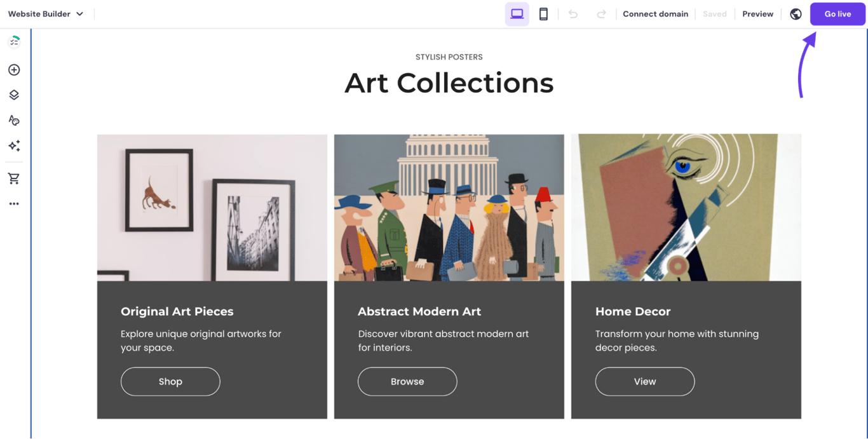Open the Add element panel

13,70
